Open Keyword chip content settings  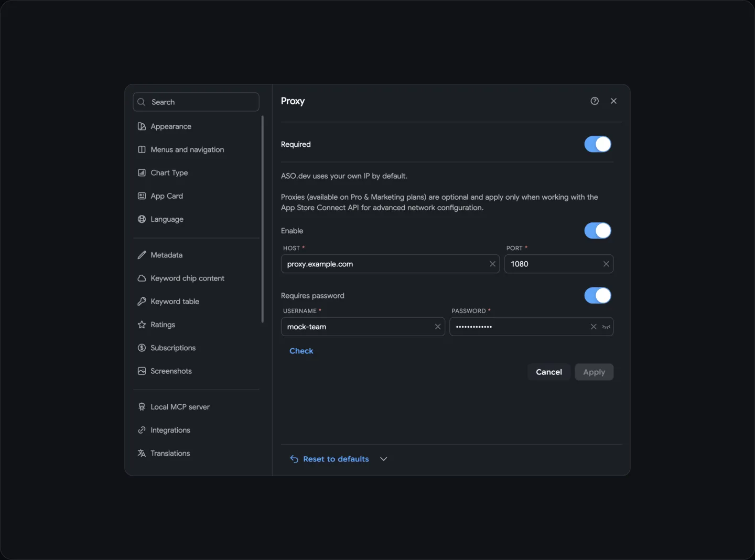[x=196, y=278]
